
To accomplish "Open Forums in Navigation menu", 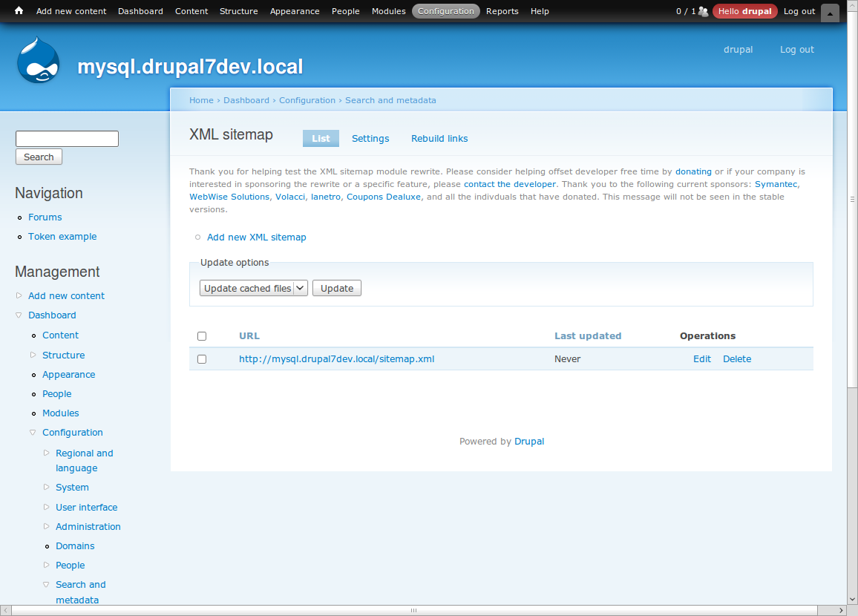I will coord(45,217).
